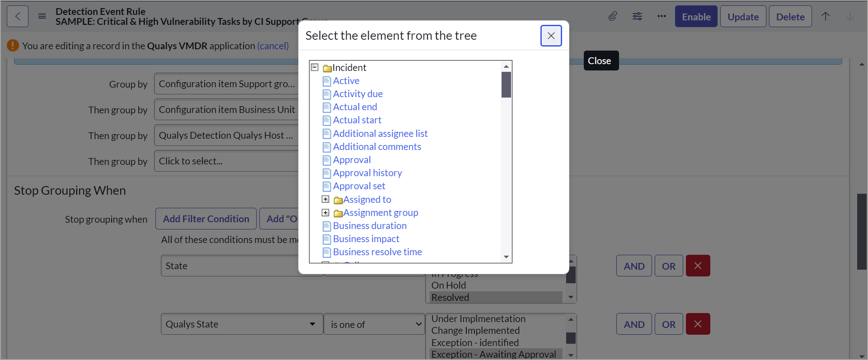Choose the Actual start field
Viewport: 868px width, 360px height.
pos(357,120)
